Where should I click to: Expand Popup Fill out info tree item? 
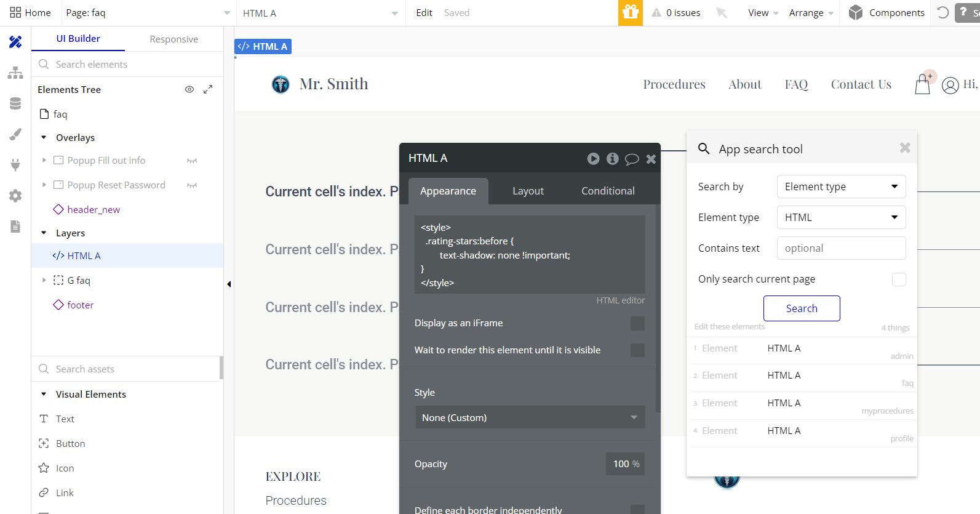44,160
